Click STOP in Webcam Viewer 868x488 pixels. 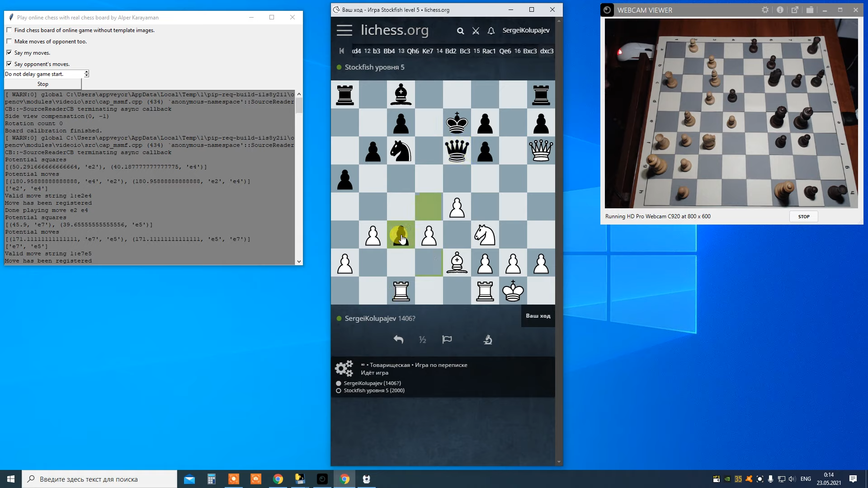click(x=803, y=216)
